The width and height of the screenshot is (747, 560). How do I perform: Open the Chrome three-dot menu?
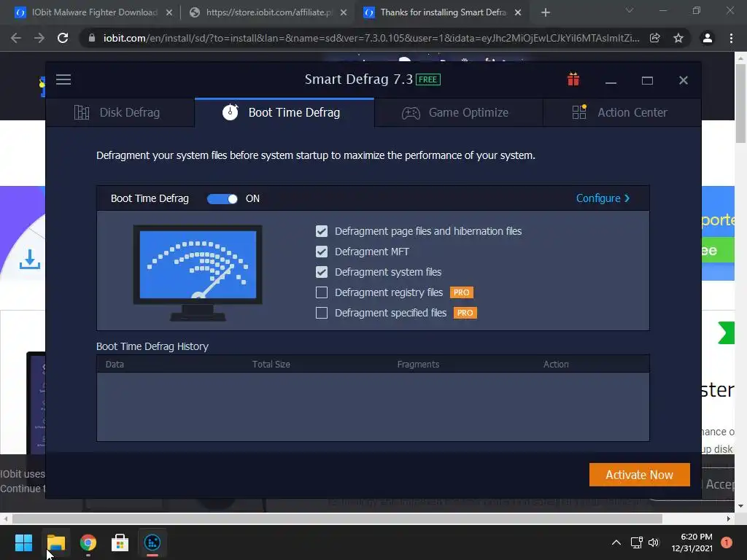tap(731, 38)
